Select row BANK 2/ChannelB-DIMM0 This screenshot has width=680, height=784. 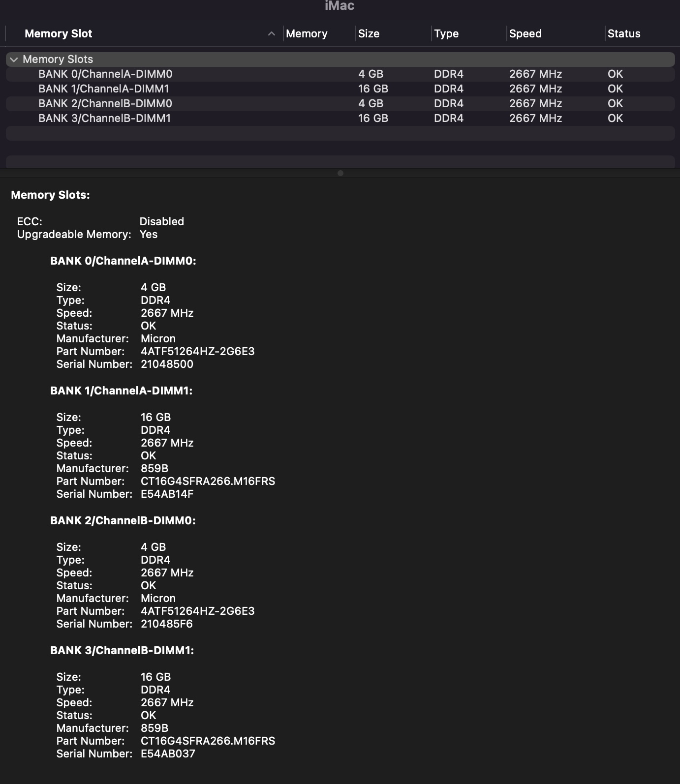[340, 104]
